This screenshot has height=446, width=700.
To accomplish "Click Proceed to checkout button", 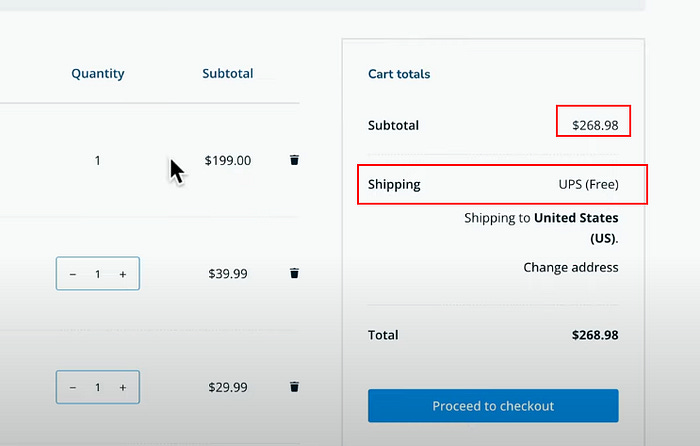I will coord(493,406).
